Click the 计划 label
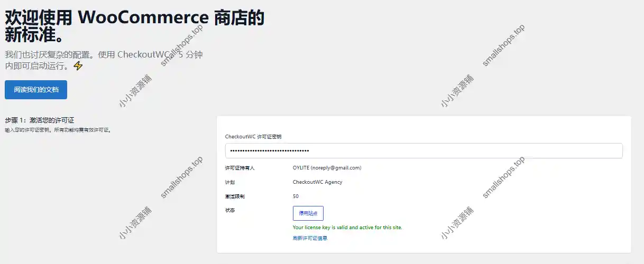Screen dimensions: 644x264 [230, 182]
